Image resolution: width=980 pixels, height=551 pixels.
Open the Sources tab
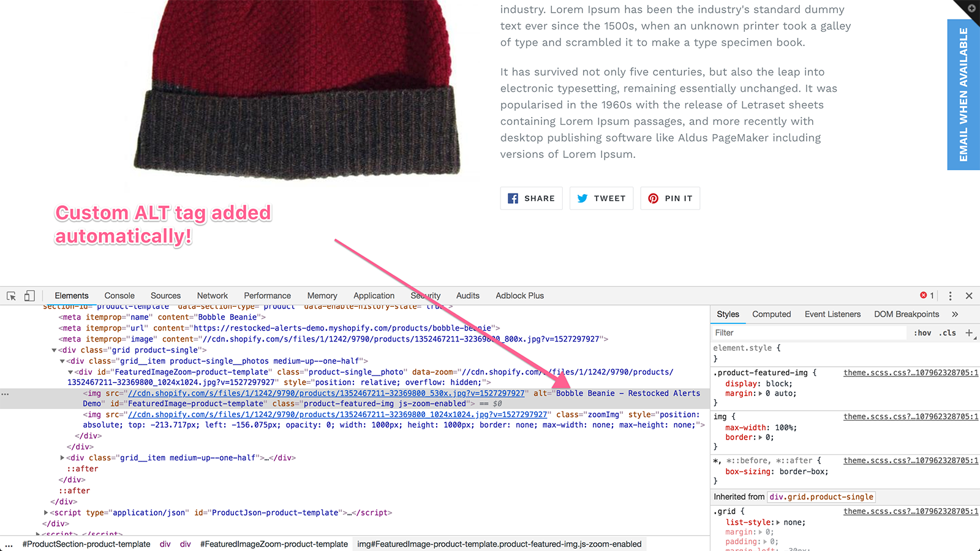coord(165,296)
